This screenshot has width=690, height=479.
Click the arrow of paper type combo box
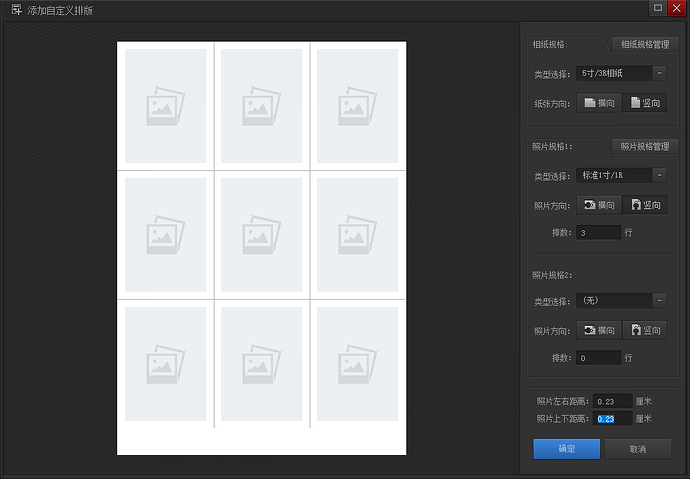tap(659, 73)
